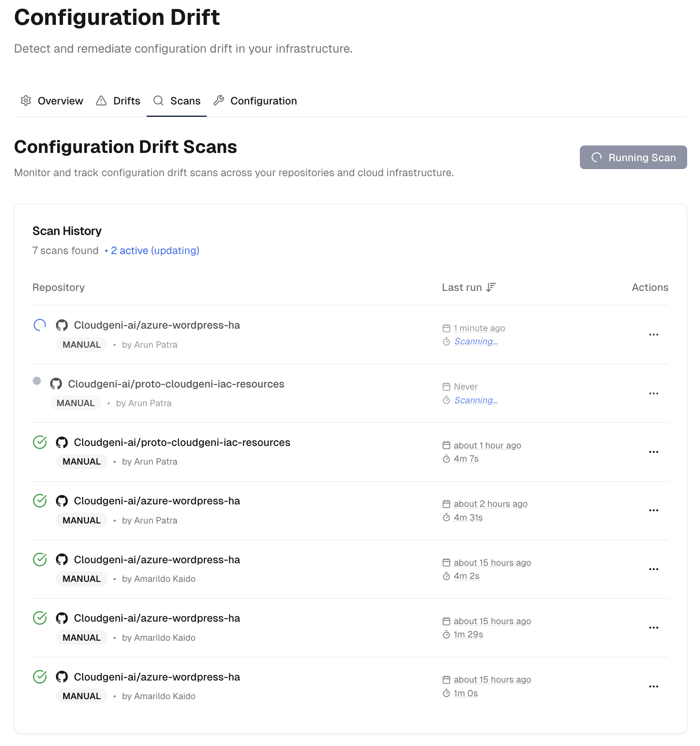Image resolution: width=700 pixels, height=746 pixels.
Task: Open the Configuration tab
Action: (x=255, y=101)
